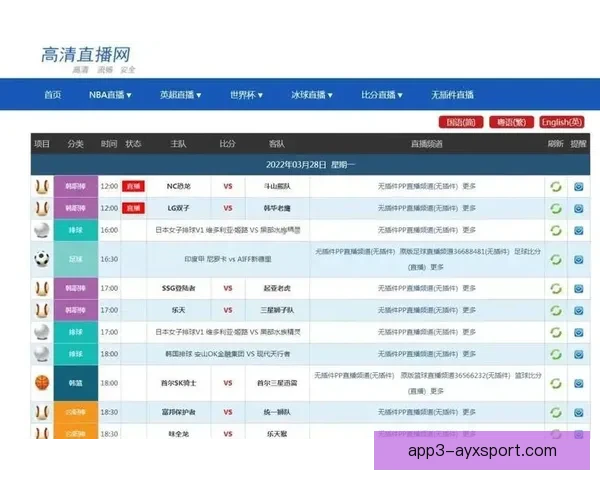This screenshot has height=480, width=600.
Task: Expand the 比分直播 dropdown menu
Action: click(382, 95)
